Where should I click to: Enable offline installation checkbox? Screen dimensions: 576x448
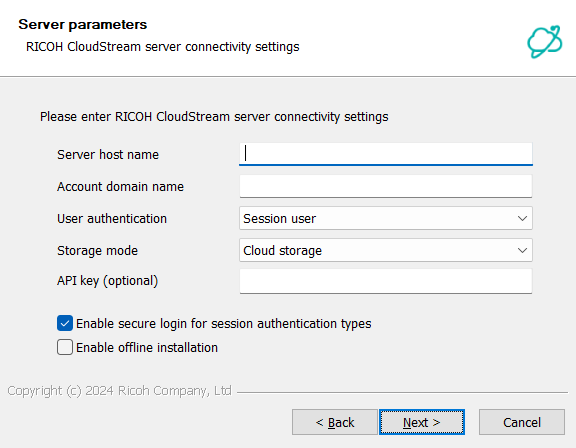click(65, 347)
